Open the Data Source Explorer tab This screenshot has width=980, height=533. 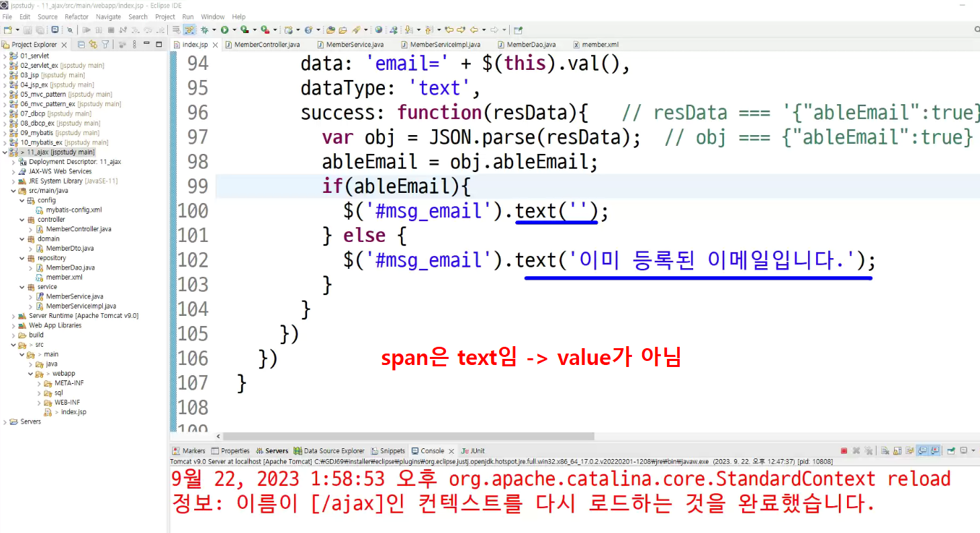click(328, 451)
